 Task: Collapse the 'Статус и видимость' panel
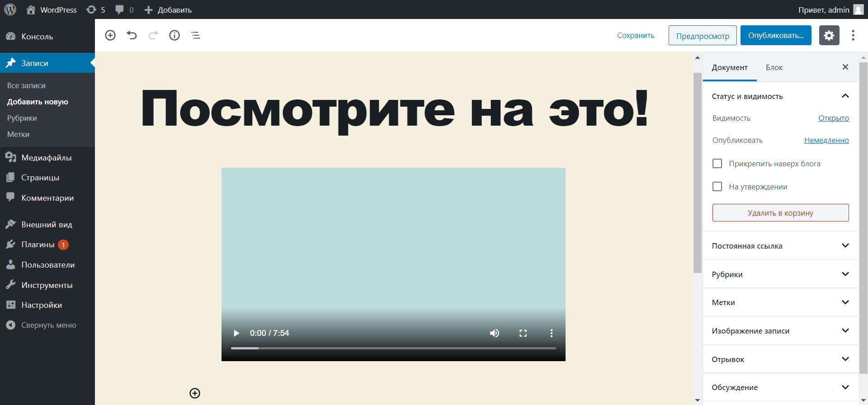(x=845, y=96)
